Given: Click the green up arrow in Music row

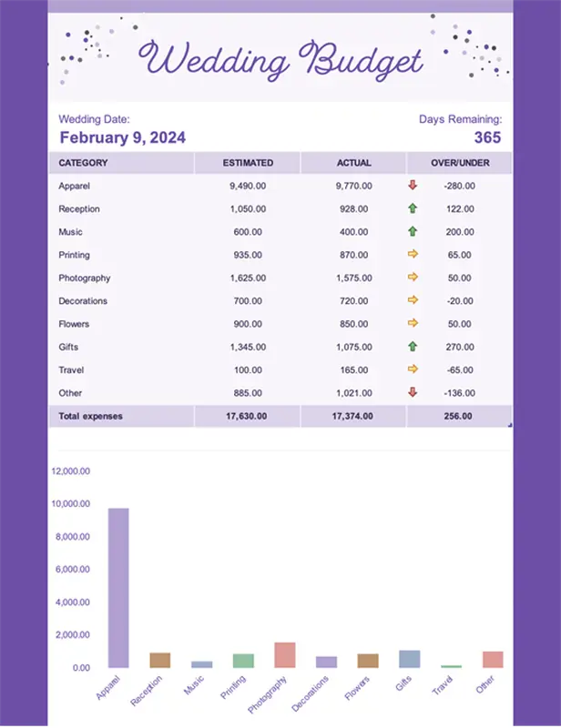Looking at the screenshot, I should 413,232.
